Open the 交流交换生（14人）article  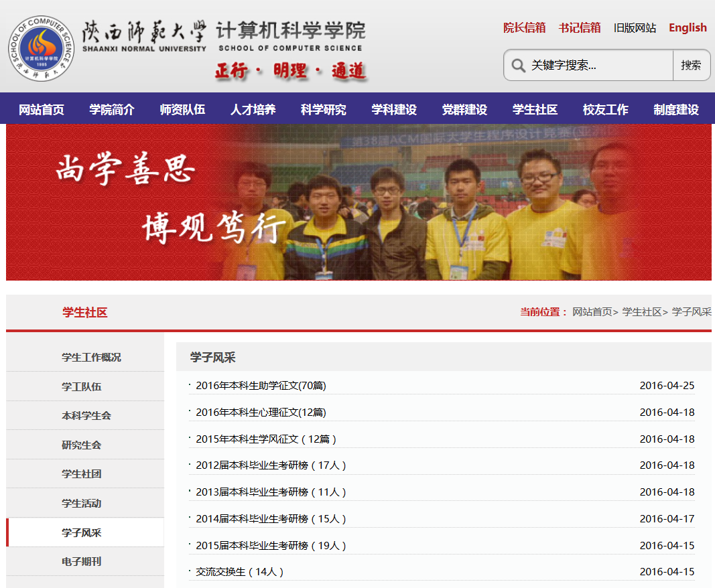pos(240,572)
